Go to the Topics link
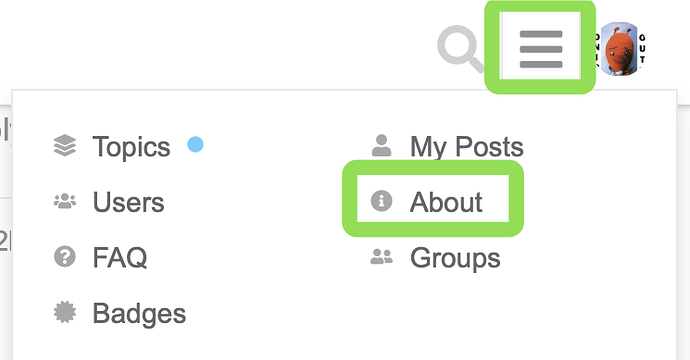The height and width of the screenshot is (360, 690). (131, 147)
